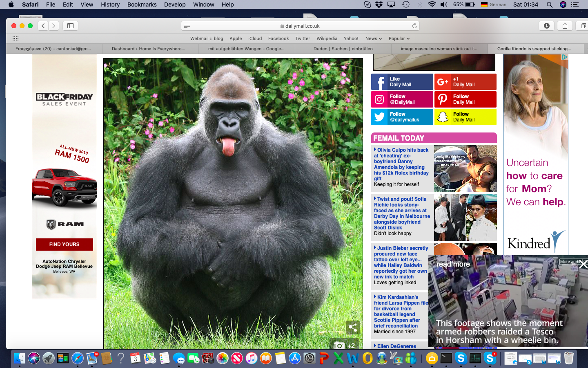The image size is (588, 368).
Task: Go back with Safari's back arrow
Action: click(x=43, y=26)
